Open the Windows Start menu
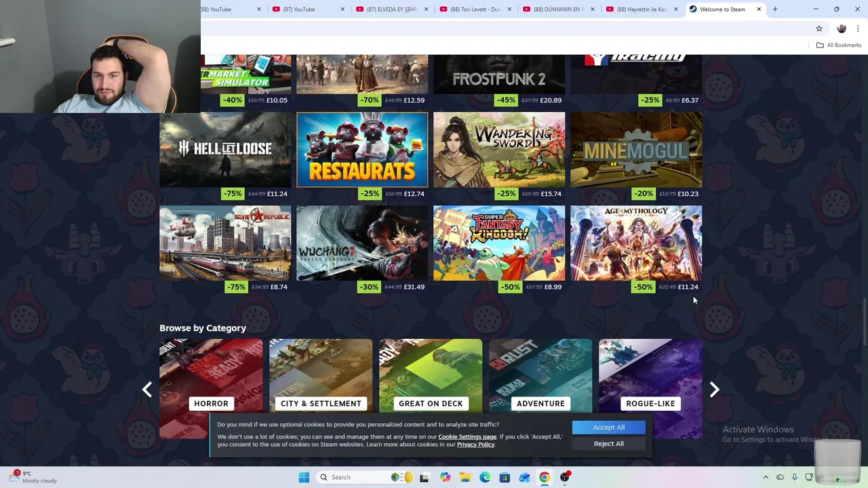This screenshot has width=868, height=488. 304,477
